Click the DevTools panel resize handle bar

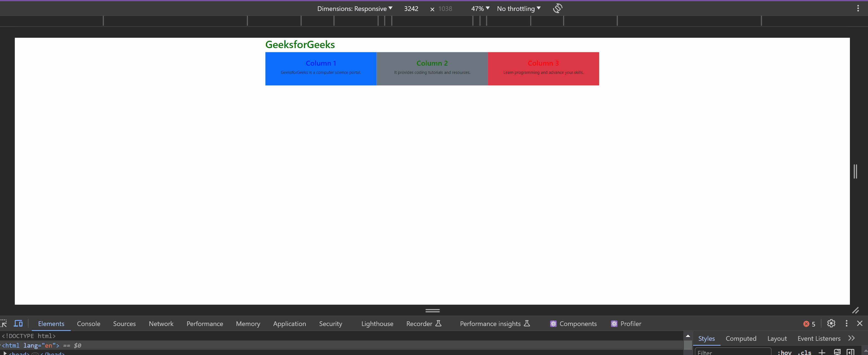coord(432,310)
